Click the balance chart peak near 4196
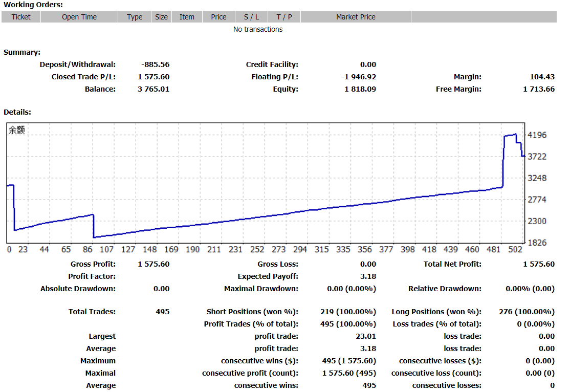 pos(515,135)
